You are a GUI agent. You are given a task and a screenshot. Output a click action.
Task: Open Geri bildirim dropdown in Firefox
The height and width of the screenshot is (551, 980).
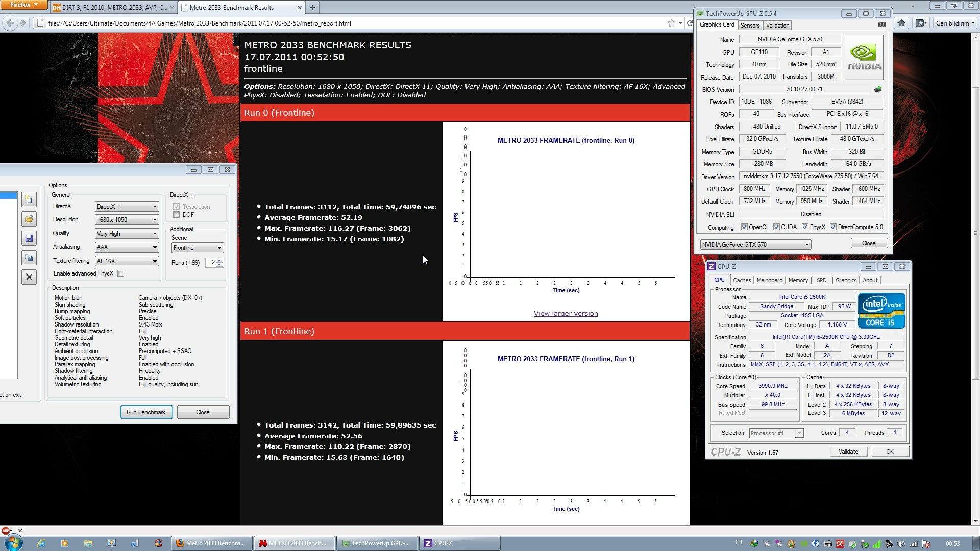pos(955,23)
